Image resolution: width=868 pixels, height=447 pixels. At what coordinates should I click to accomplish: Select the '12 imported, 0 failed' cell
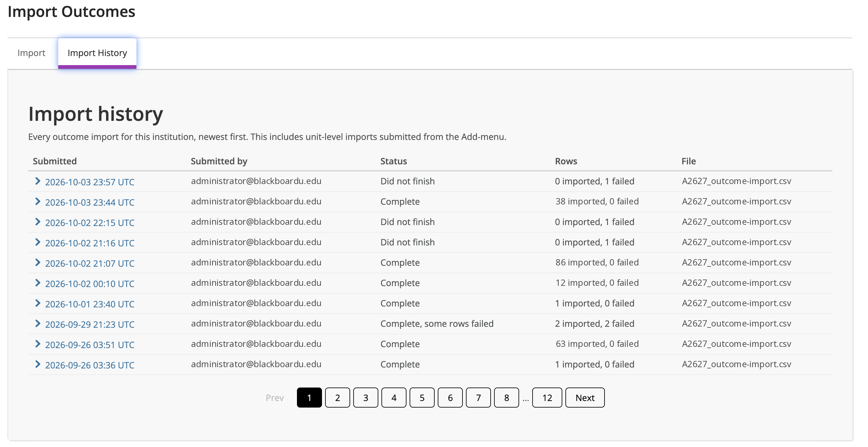click(x=597, y=282)
